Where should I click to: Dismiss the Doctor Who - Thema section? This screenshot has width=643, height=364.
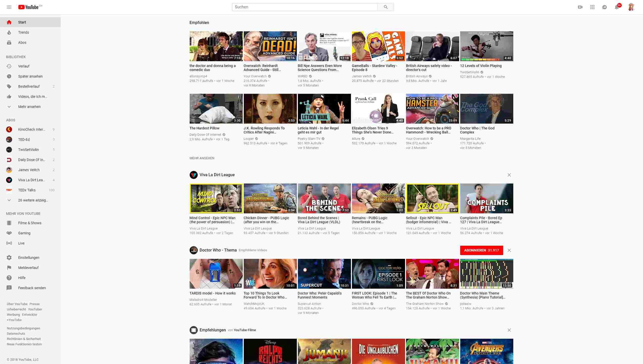click(509, 250)
